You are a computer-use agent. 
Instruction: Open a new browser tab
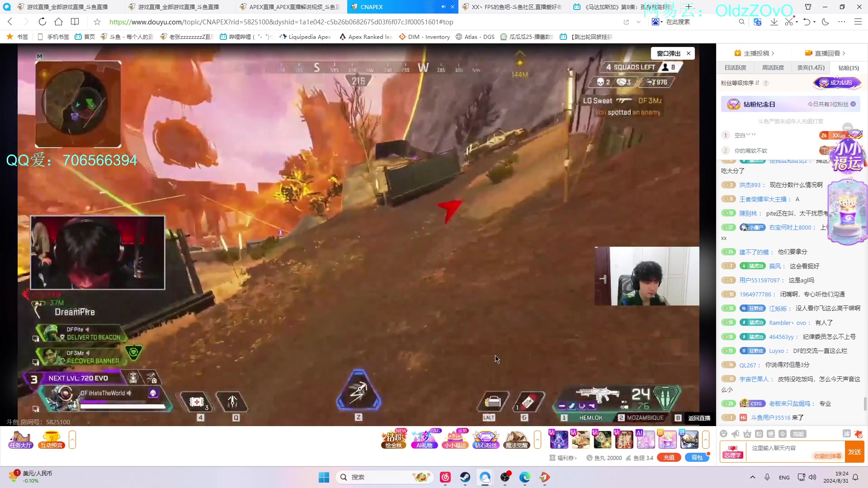pos(689,7)
